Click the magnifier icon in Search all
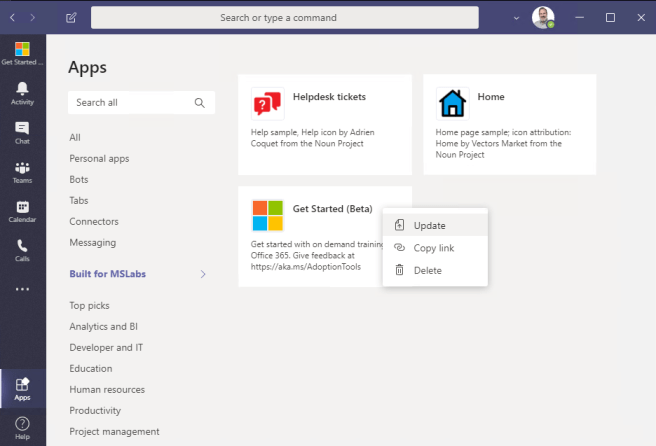Image resolution: width=656 pixels, height=446 pixels. (200, 103)
